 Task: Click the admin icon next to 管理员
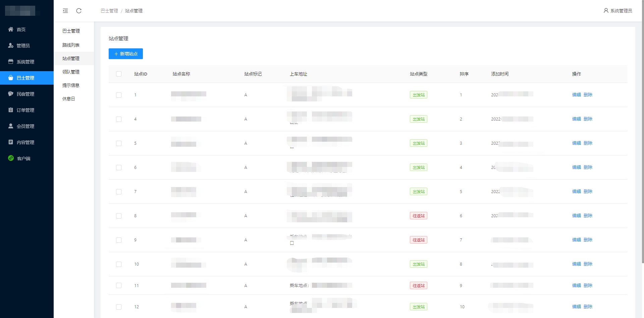point(11,45)
